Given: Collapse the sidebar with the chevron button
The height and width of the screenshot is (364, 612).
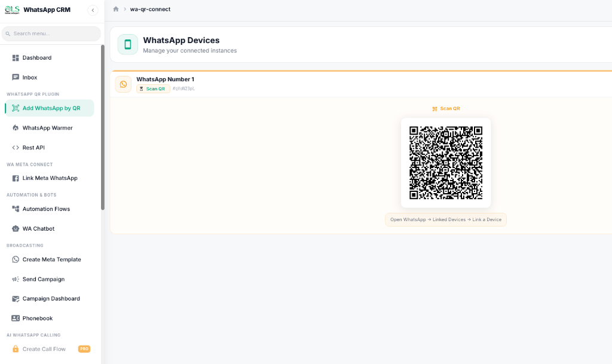Looking at the screenshot, I should pos(93,10).
